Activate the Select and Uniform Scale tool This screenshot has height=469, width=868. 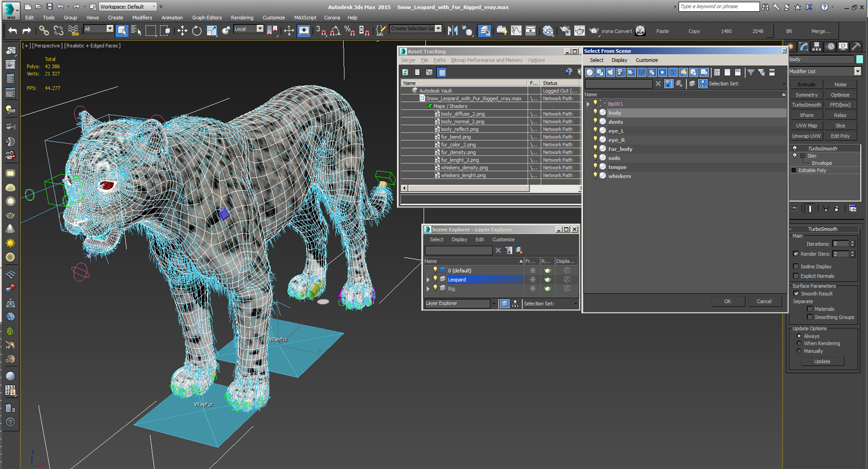pyautogui.click(x=212, y=30)
